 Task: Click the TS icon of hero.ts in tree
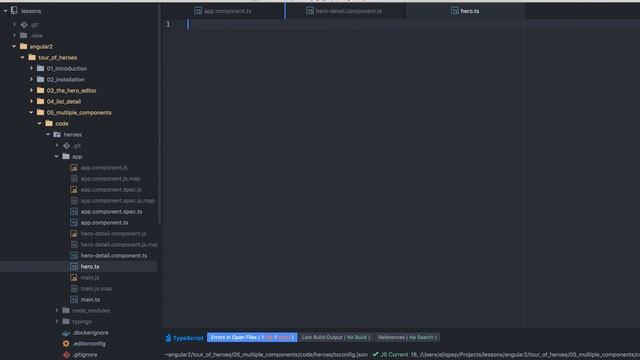(x=74, y=267)
